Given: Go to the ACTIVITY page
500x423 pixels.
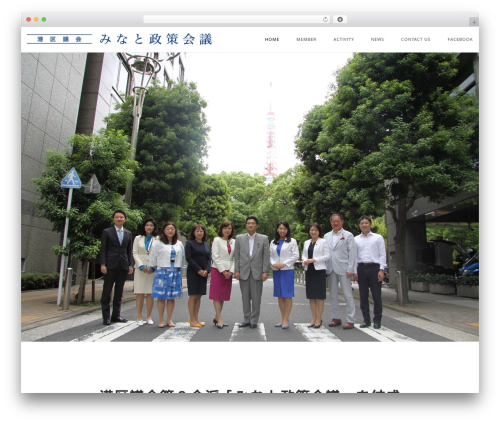Looking at the screenshot, I should click(343, 39).
